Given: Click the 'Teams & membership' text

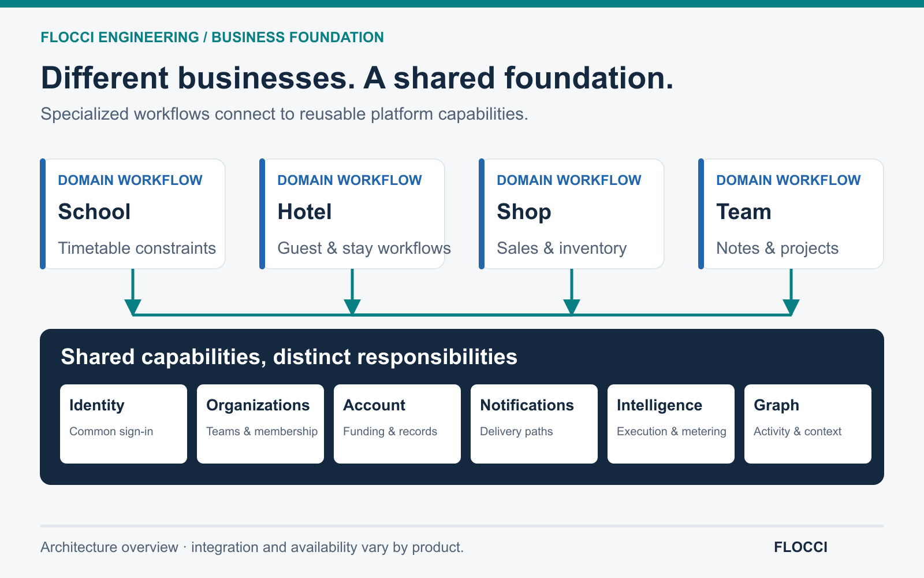Looking at the screenshot, I should (x=262, y=431).
